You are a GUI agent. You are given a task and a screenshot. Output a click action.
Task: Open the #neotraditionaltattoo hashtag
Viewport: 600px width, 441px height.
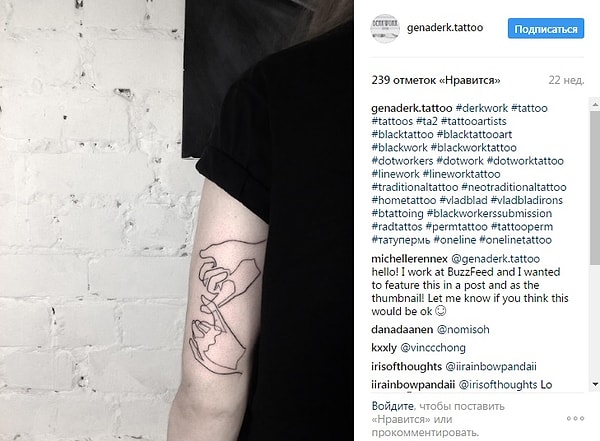click(514, 187)
